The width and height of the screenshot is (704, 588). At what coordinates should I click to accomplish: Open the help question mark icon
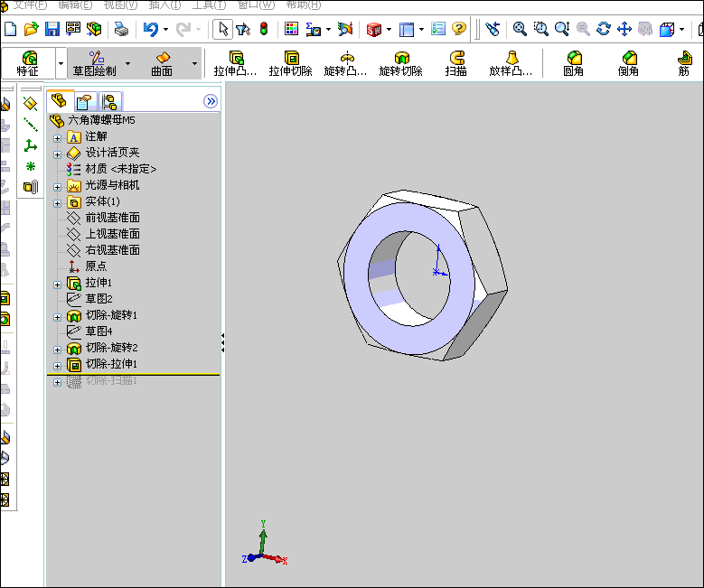click(459, 29)
